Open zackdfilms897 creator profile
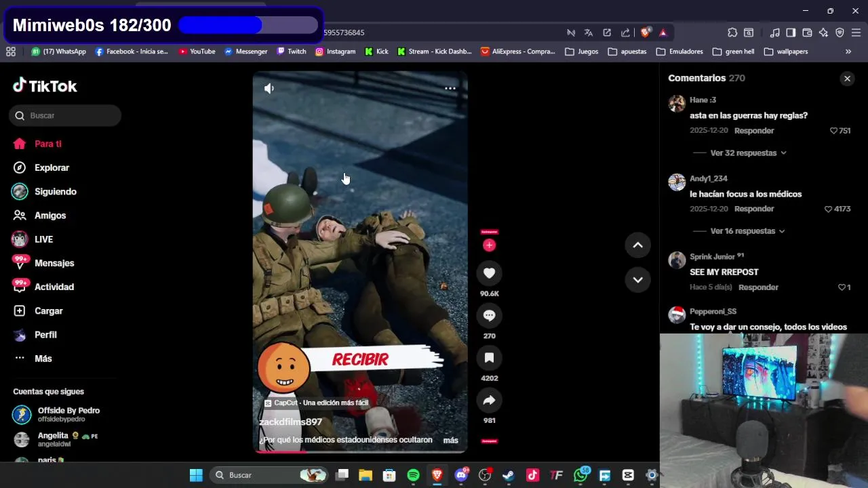Viewport: 868px width, 488px height. 290,422
